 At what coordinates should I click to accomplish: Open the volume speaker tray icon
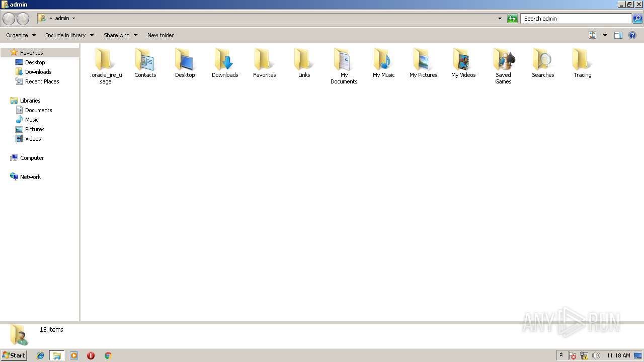coord(596,355)
